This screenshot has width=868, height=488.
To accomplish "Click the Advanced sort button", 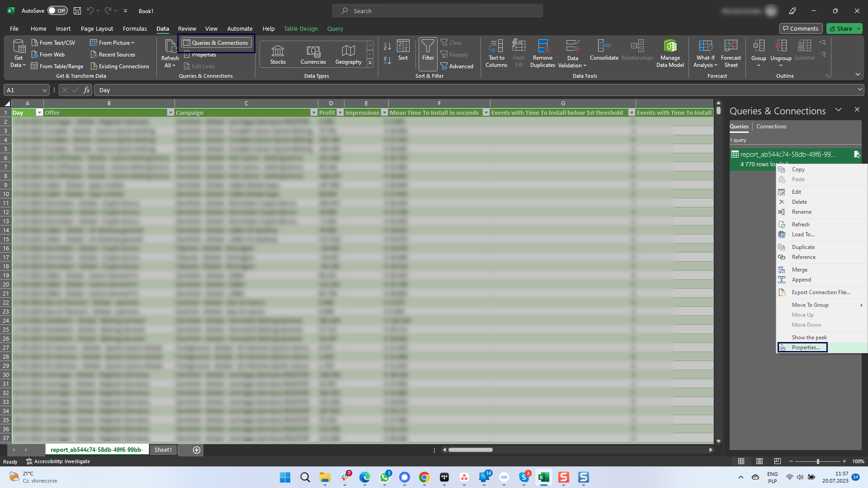I will (x=458, y=66).
